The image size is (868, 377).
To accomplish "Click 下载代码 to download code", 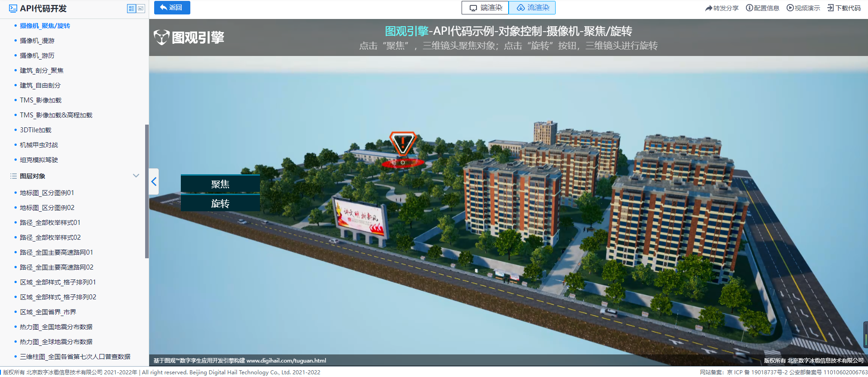I will (x=844, y=8).
